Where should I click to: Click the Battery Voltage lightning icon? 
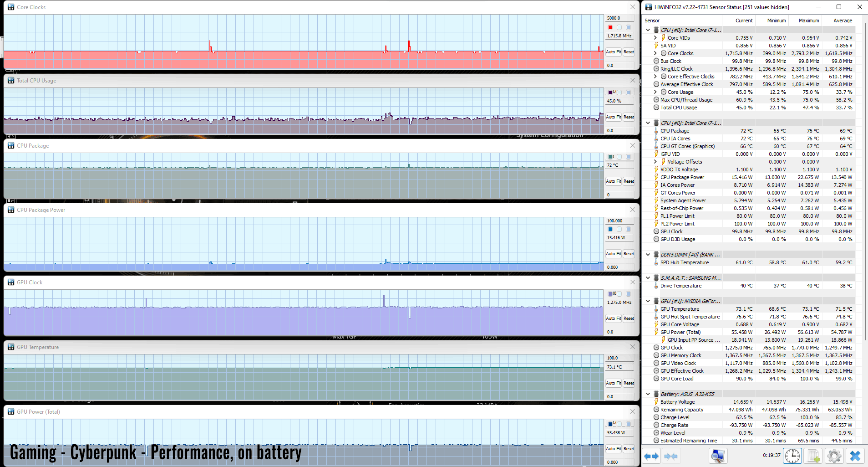[656, 402]
